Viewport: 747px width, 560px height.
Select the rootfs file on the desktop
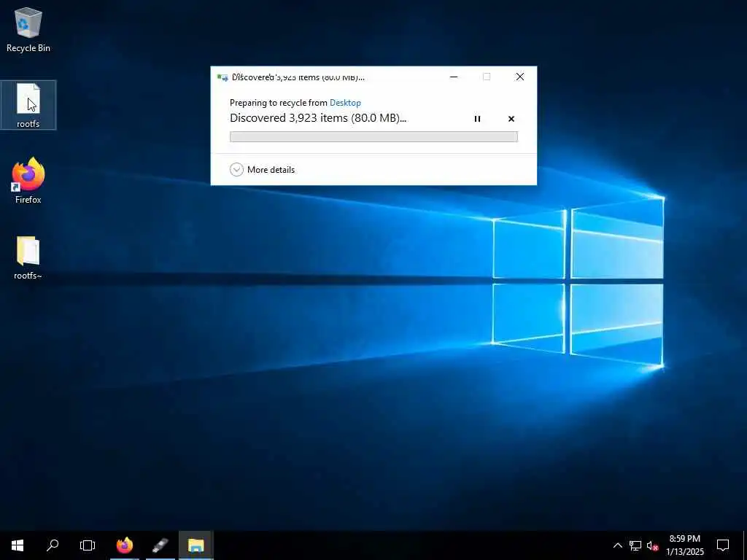[x=28, y=105]
